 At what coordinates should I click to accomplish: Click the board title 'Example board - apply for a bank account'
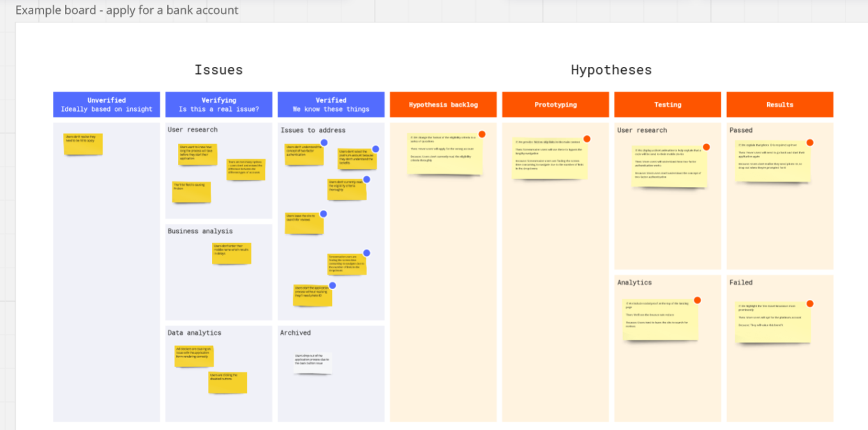click(127, 10)
